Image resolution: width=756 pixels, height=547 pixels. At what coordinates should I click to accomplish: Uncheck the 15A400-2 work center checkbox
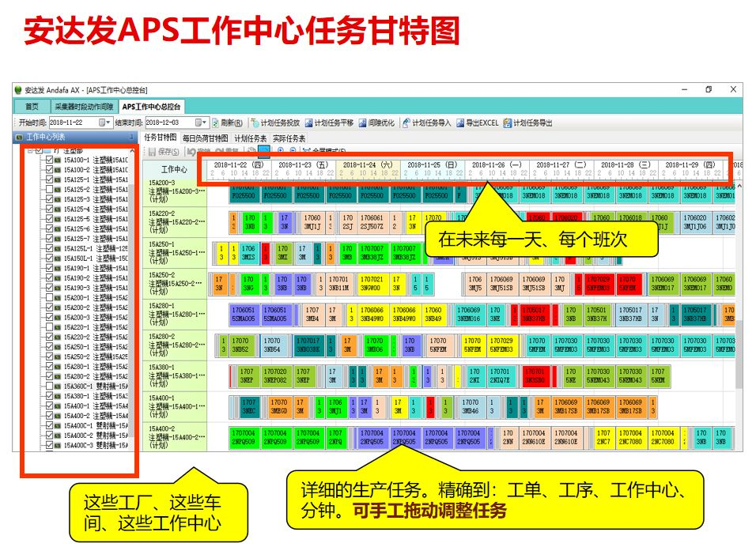(49, 416)
